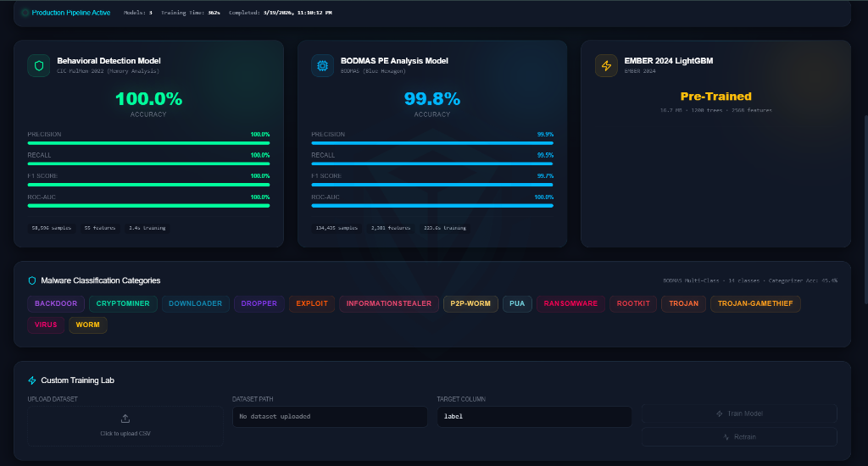This screenshot has width=868, height=466.
Task: Select the WORM category tag
Action: 88,325
